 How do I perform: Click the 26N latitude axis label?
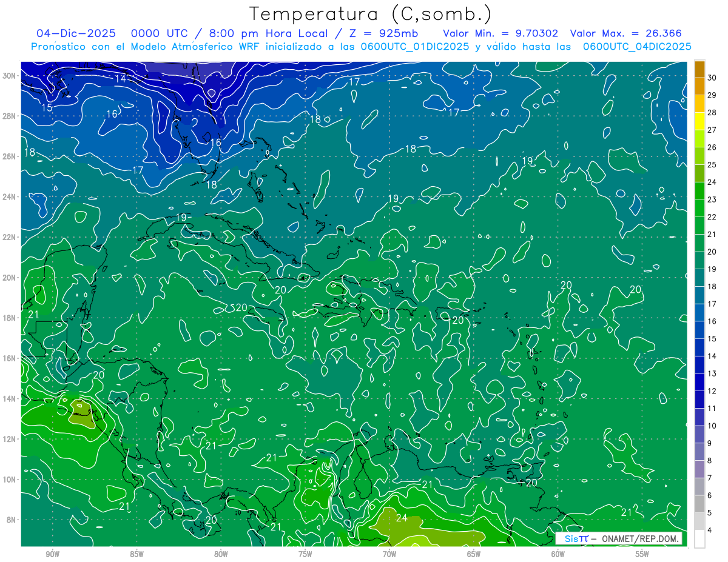10,156
